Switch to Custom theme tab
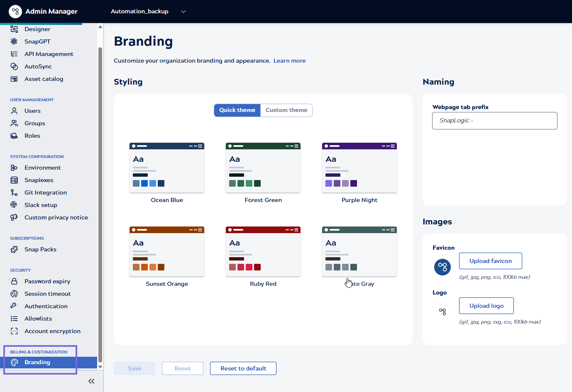The height and width of the screenshot is (392, 572). coord(286,110)
